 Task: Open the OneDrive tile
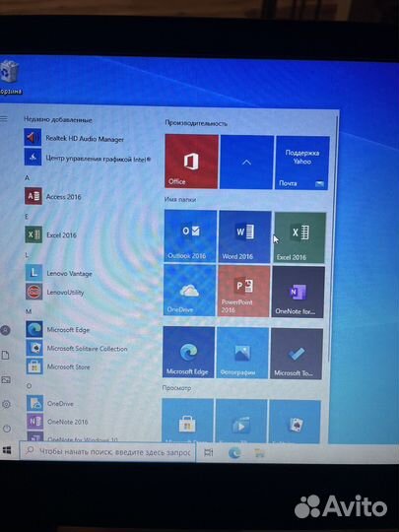(189, 290)
